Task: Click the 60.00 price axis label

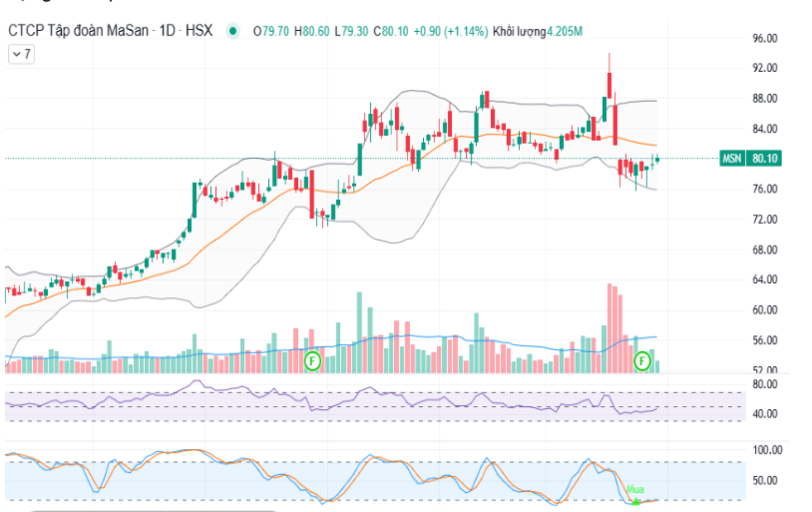Action: 765,309
